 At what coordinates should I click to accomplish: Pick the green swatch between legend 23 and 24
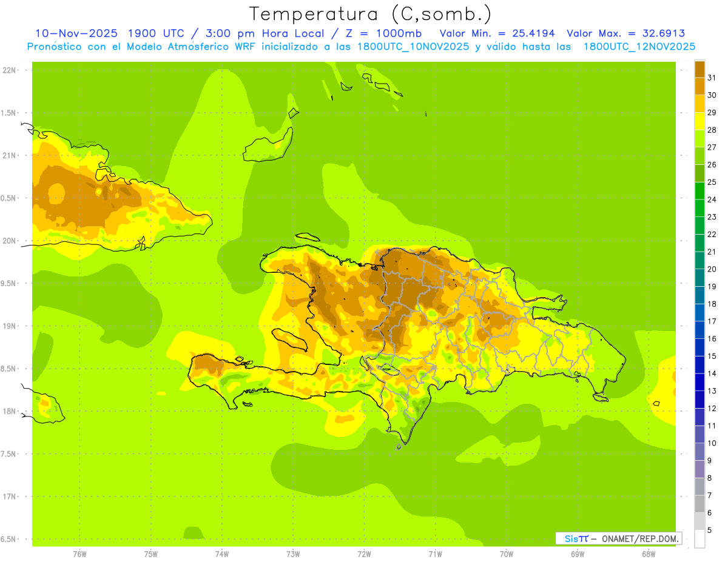[699, 208]
